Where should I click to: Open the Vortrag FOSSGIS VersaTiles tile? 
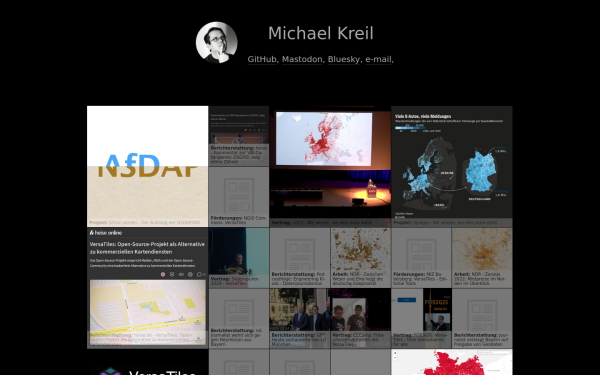click(x=422, y=318)
